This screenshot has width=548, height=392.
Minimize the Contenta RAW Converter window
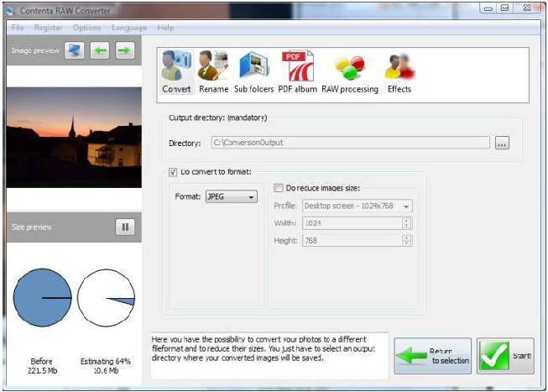[488, 8]
